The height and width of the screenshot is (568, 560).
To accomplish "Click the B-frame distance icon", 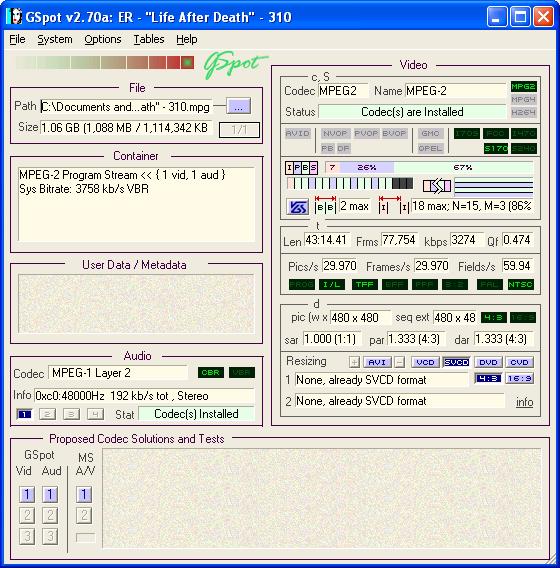I will click(325, 205).
